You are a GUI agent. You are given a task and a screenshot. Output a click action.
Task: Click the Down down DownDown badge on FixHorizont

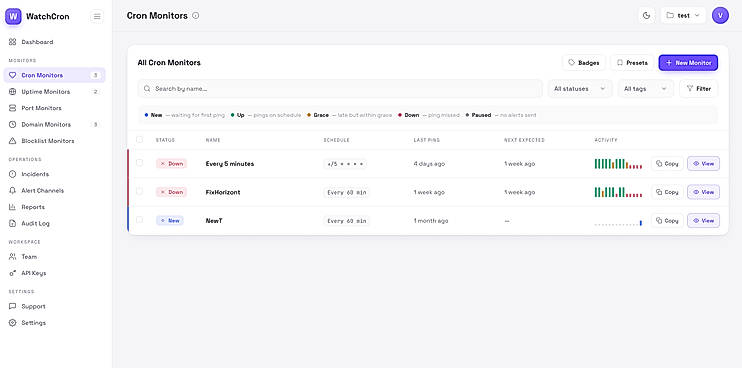pyautogui.click(x=171, y=192)
